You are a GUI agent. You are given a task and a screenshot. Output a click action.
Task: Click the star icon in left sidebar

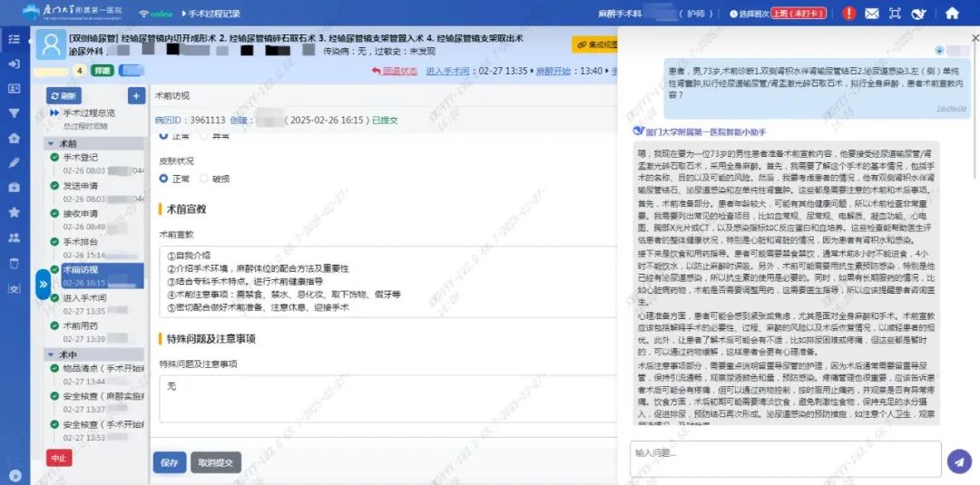pyautogui.click(x=14, y=212)
